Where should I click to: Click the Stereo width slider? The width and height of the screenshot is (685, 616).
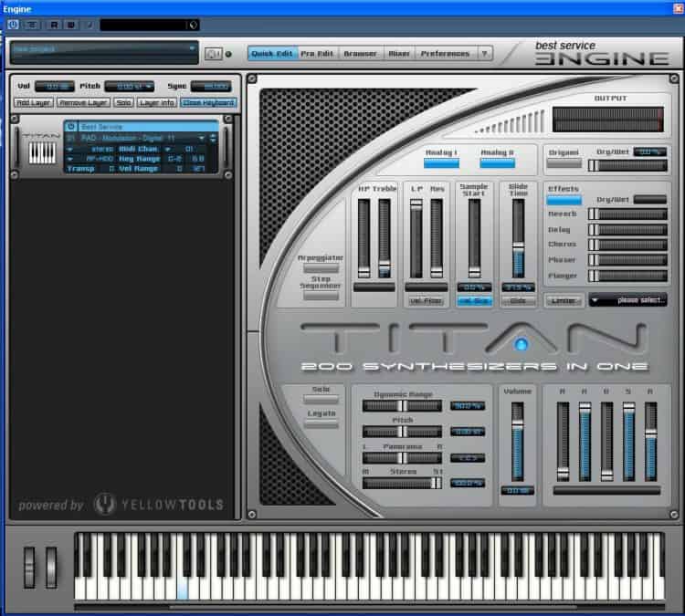(402, 483)
